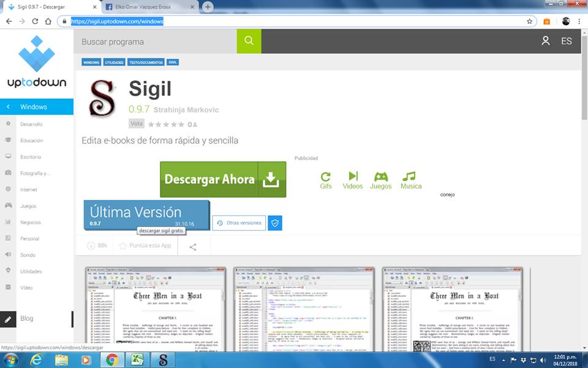
Task: Open the Gifs ad icon
Action: point(326,180)
